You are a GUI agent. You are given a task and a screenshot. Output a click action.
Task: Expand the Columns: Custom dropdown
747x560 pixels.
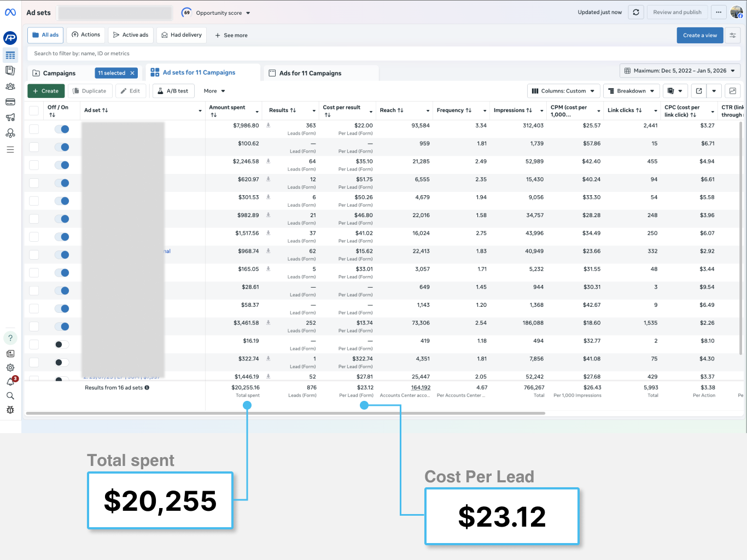tap(563, 91)
